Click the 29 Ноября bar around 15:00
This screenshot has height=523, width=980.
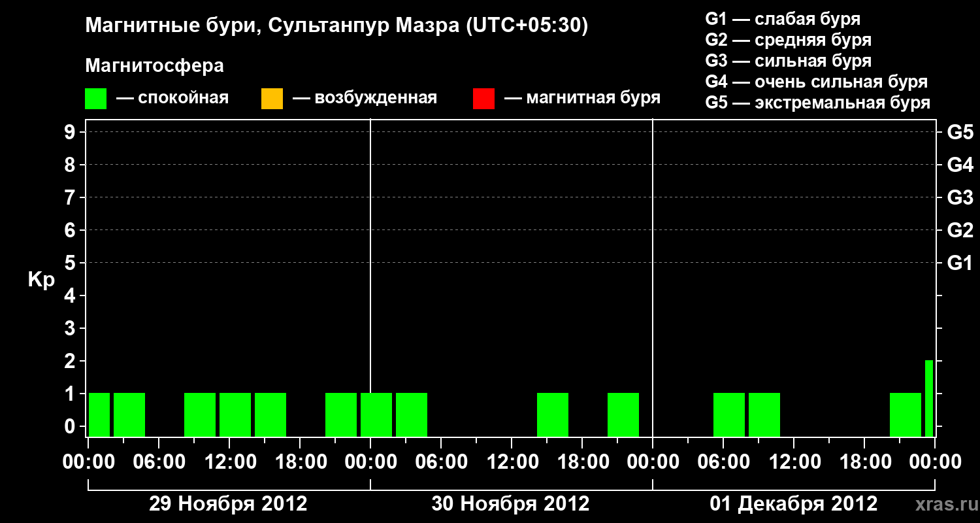coord(270,414)
